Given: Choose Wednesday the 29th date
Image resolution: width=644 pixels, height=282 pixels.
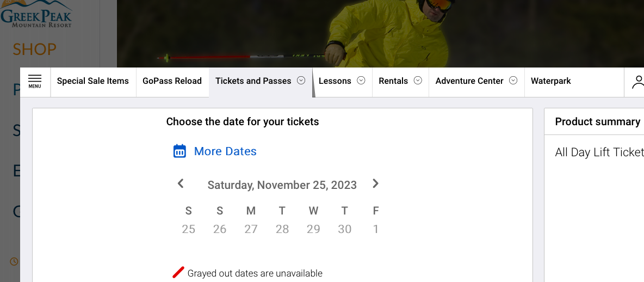Looking at the screenshot, I should (x=313, y=229).
